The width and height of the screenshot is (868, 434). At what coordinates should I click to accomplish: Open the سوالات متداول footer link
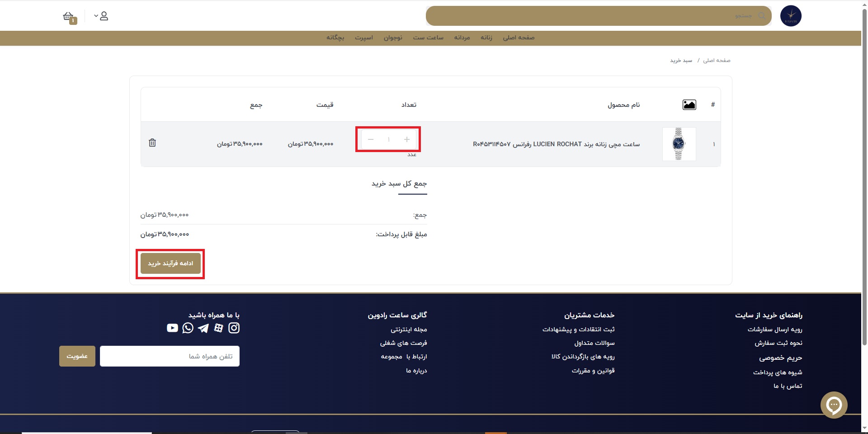tap(594, 343)
